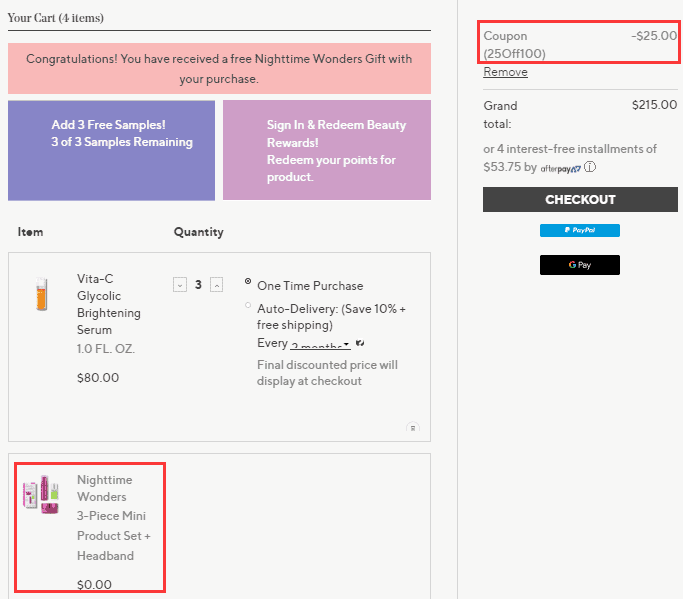The height and width of the screenshot is (599, 683).
Task: Select the -$25.00 coupon discount amount
Action: coord(654,36)
